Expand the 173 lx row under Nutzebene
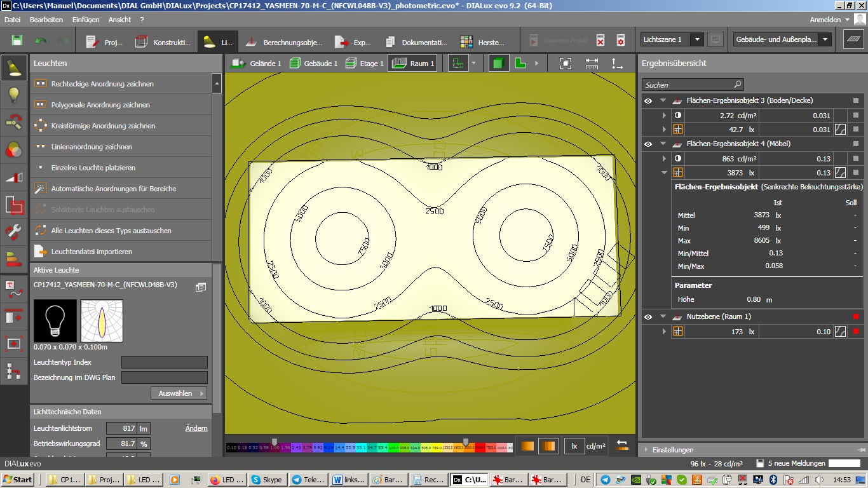Screen dimensions: 868x488 (x=664, y=332)
